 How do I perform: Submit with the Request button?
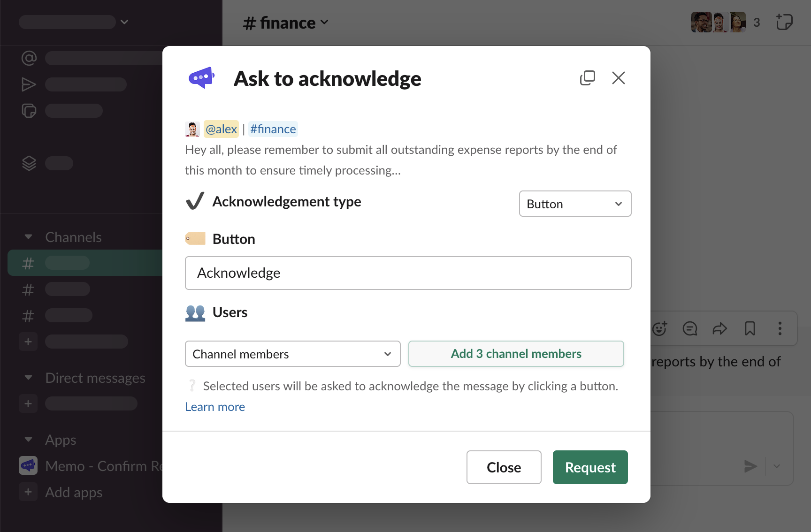(590, 467)
